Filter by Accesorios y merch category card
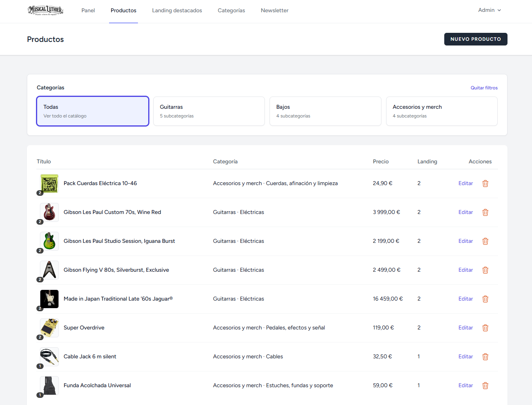This screenshot has width=532, height=405. tap(442, 111)
